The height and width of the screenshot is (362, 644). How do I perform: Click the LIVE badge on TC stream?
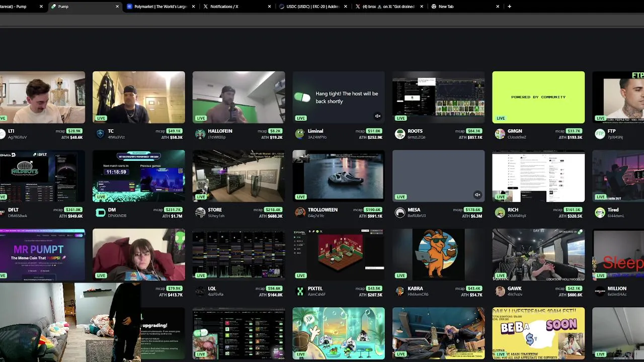click(x=101, y=118)
